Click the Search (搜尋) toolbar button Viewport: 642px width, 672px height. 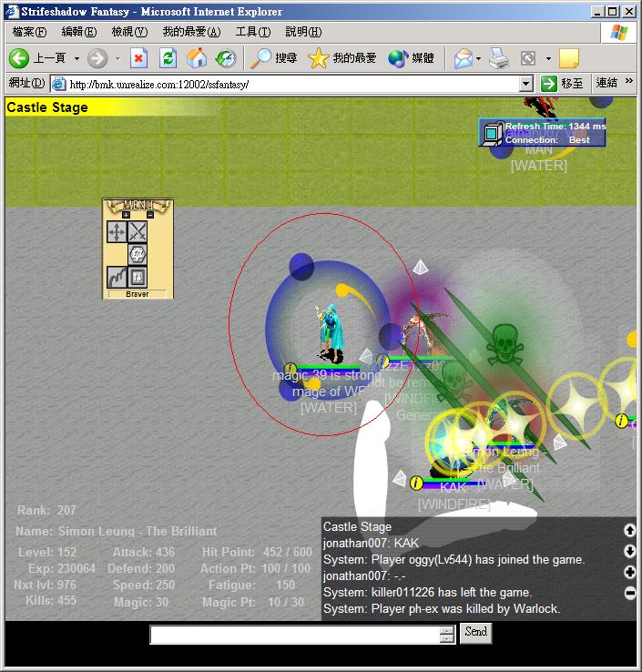click(x=273, y=58)
